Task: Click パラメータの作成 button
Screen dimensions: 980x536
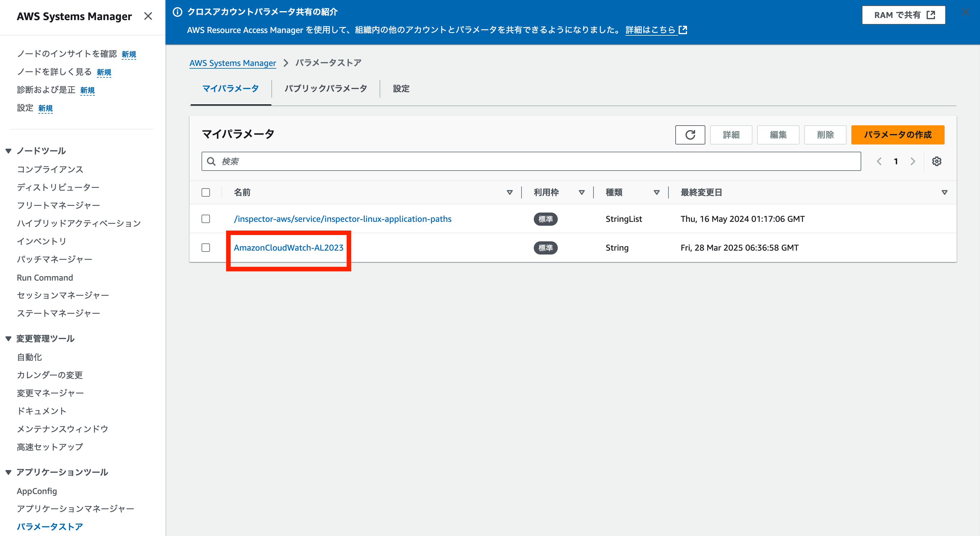Action: [x=898, y=135]
